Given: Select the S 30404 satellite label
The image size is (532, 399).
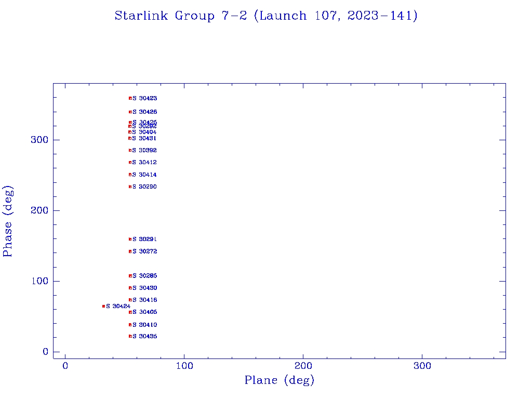Looking at the screenshot, I should 144,132.
